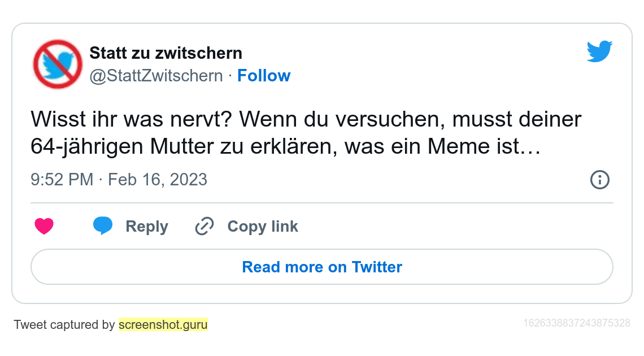Click the blue Twitter bird logo
Screen dimensions: 644x356
click(x=599, y=51)
